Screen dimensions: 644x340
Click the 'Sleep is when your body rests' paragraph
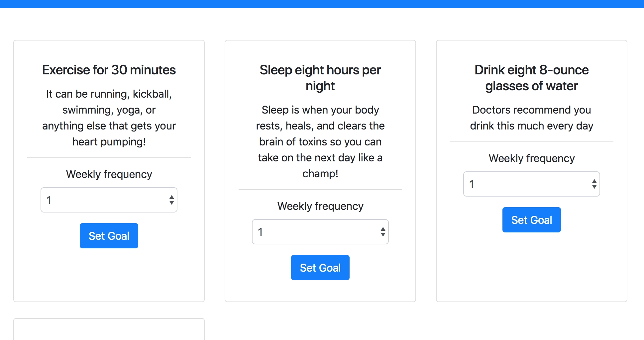(x=320, y=142)
